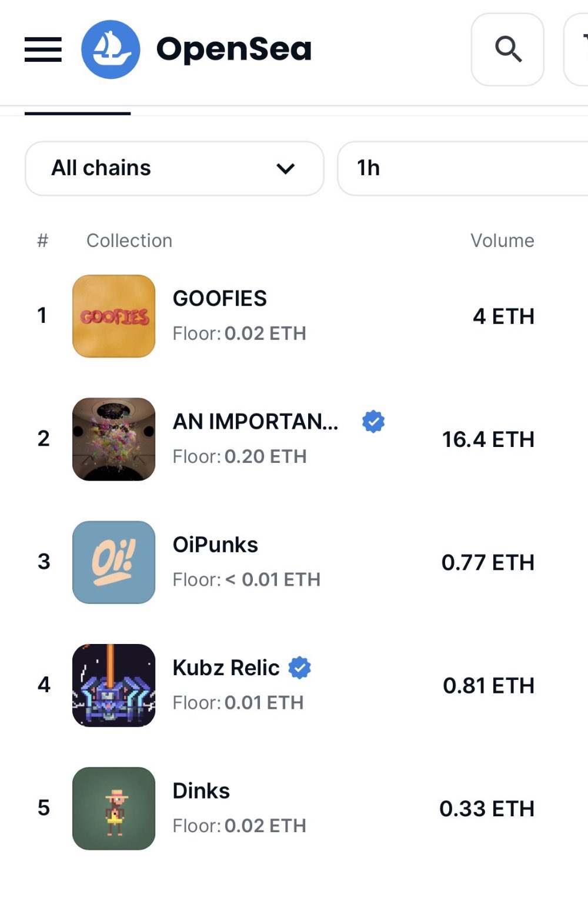
Task: Click the OpenSea sailboat logo
Action: point(111,49)
